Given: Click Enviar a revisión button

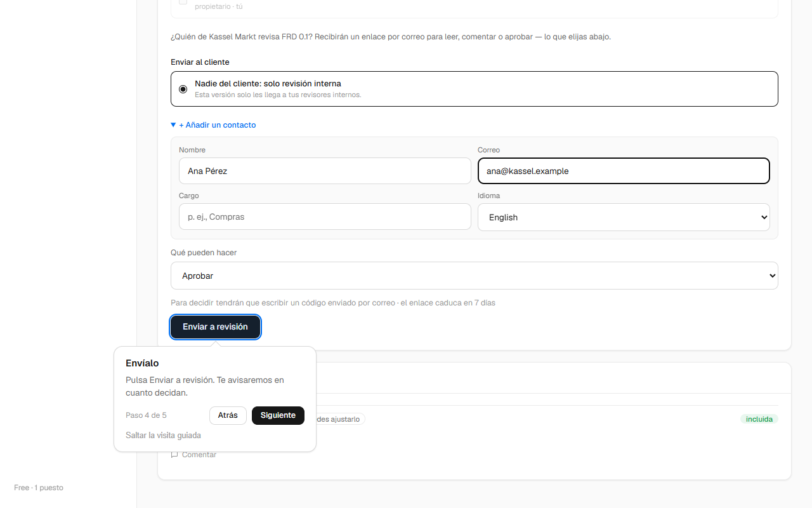Looking at the screenshot, I should 215,326.
